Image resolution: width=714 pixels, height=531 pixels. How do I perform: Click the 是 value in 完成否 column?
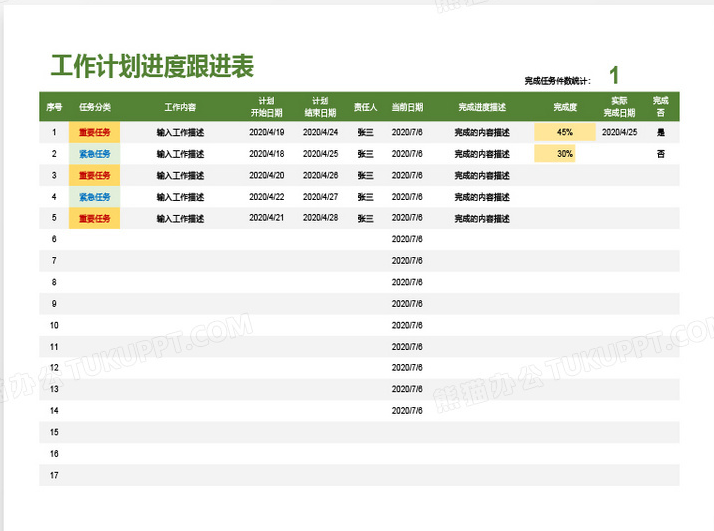pos(660,132)
